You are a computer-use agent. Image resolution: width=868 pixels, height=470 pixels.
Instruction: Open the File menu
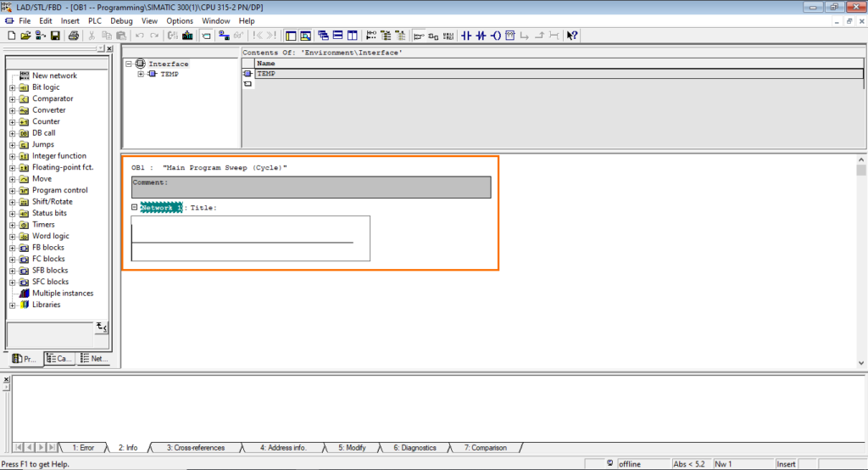point(25,21)
